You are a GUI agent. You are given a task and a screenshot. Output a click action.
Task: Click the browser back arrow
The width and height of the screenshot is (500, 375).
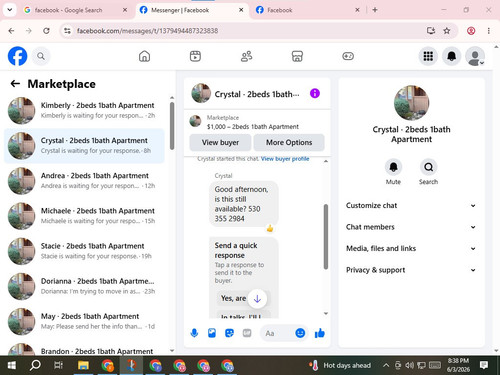pos(11,31)
